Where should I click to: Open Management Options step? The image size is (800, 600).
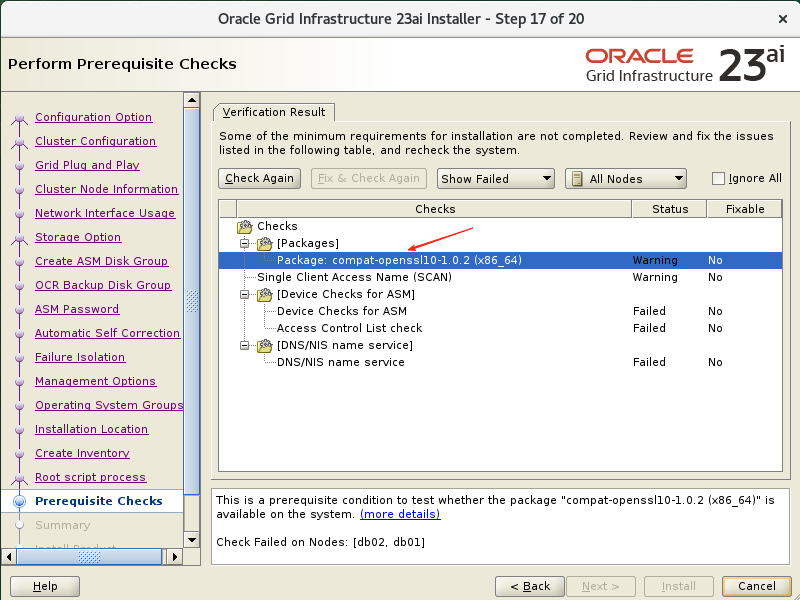click(x=95, y=381)
